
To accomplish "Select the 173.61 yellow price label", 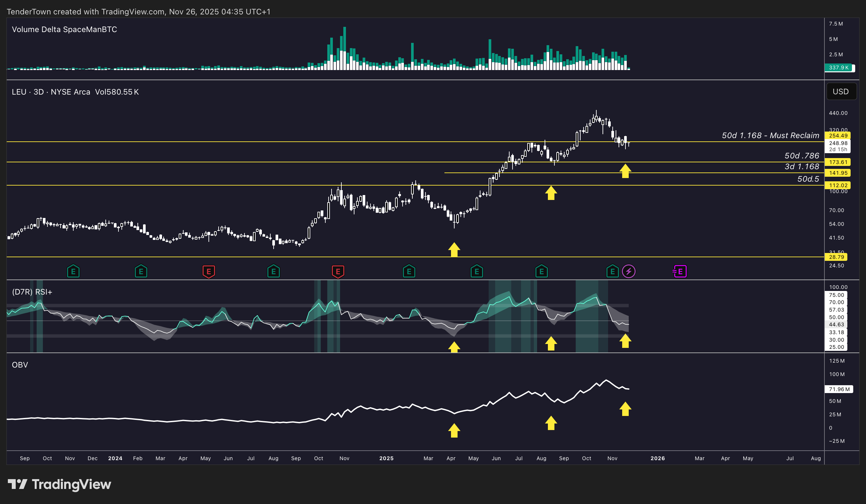I will coord(838,162).
